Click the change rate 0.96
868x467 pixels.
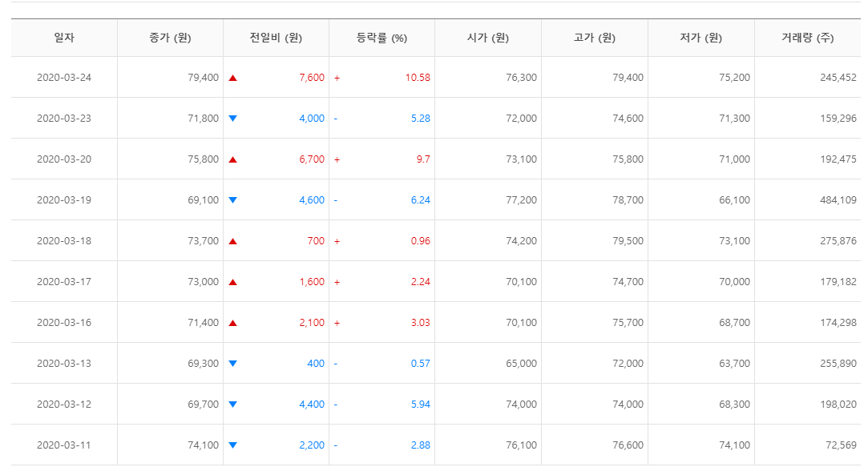(x=421, y=241)
